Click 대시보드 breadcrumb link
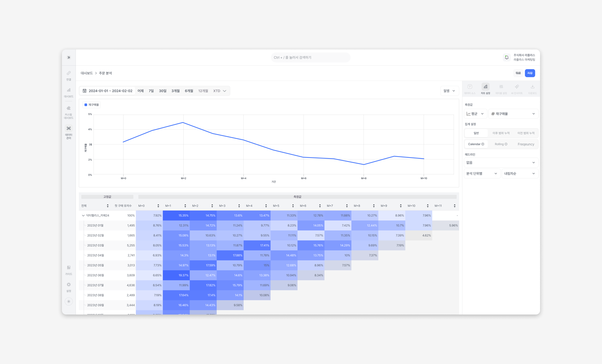 point(87,73)
